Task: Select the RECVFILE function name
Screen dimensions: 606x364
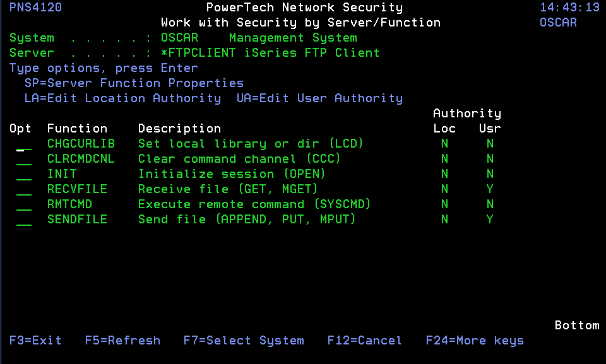Action: (x=77, y=189)
